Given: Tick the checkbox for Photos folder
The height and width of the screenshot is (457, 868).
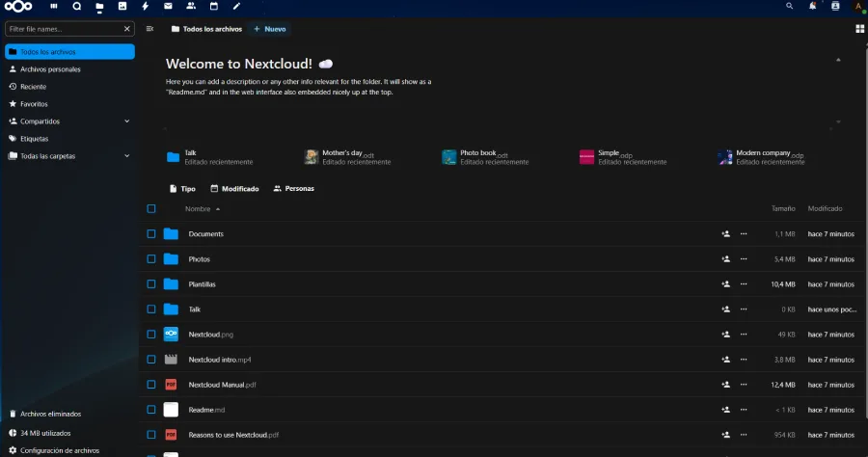Looking at the screenshot, I should [x=151, y=259].
